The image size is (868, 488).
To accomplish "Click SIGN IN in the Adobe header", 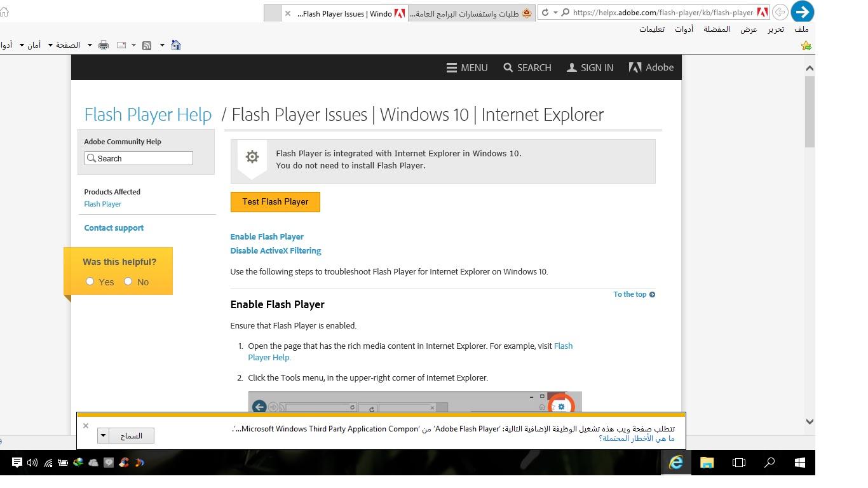I will pos(590,67).
